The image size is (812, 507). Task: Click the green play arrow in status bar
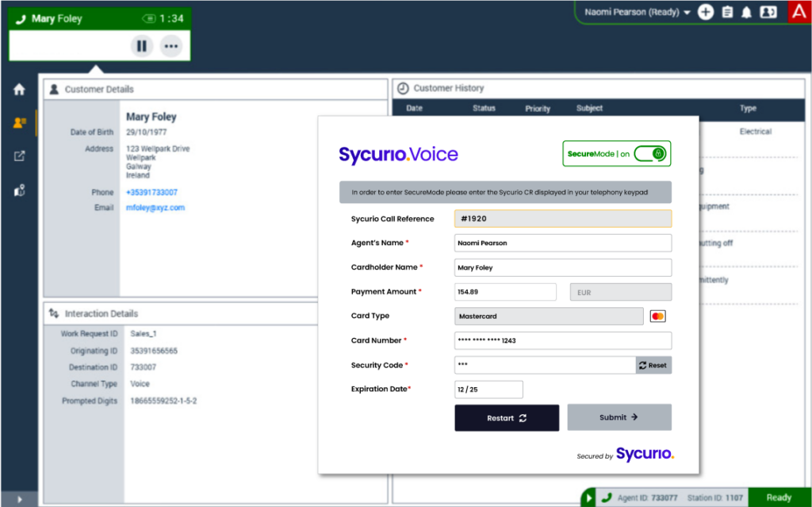click(588, 498)
